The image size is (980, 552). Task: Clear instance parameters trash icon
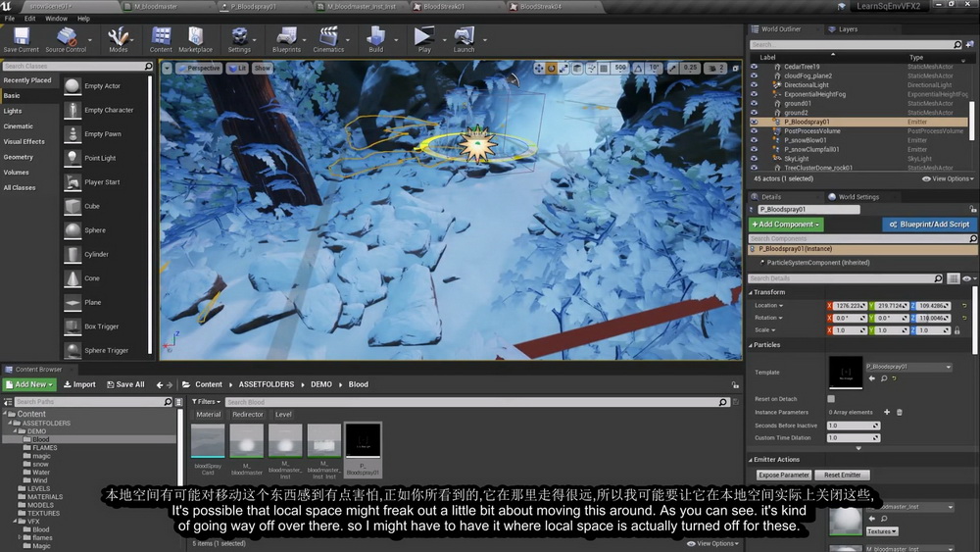[x=900, y=412]
